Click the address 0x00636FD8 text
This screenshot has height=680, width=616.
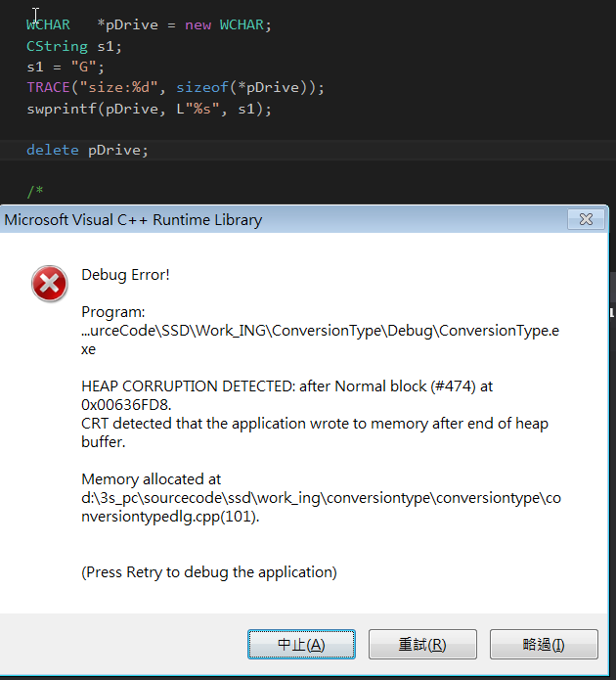[x=126, y=405]
